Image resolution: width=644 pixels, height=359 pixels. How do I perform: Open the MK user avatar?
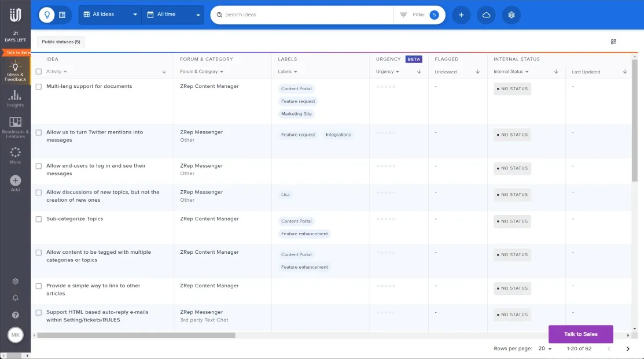click(x=15, y=335)
